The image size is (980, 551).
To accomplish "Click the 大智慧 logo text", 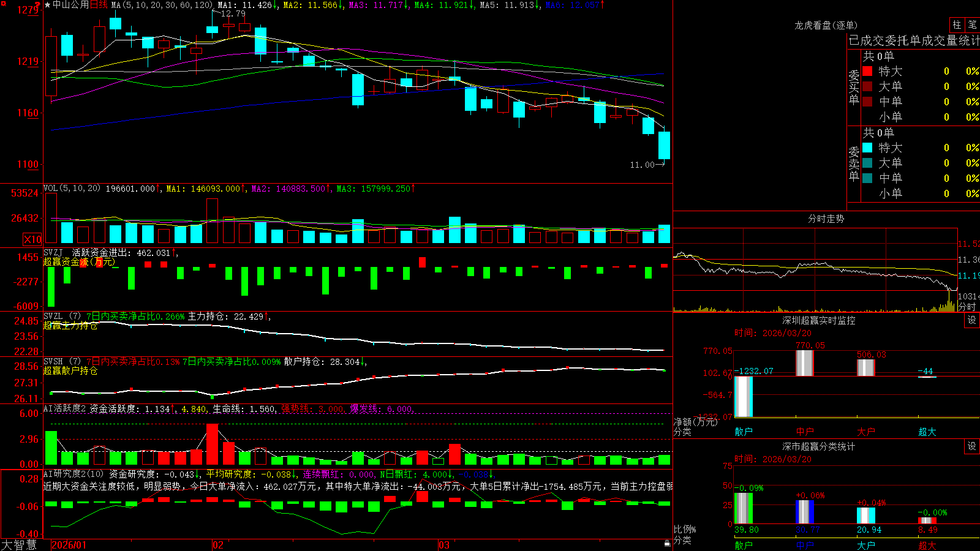I will 19,544.
